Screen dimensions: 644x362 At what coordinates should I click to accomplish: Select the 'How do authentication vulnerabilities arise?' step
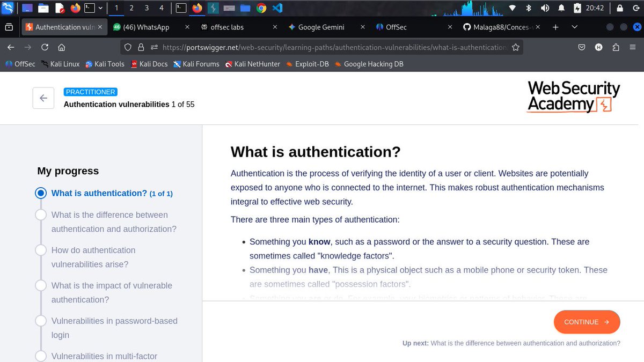(x=93, y=257)
